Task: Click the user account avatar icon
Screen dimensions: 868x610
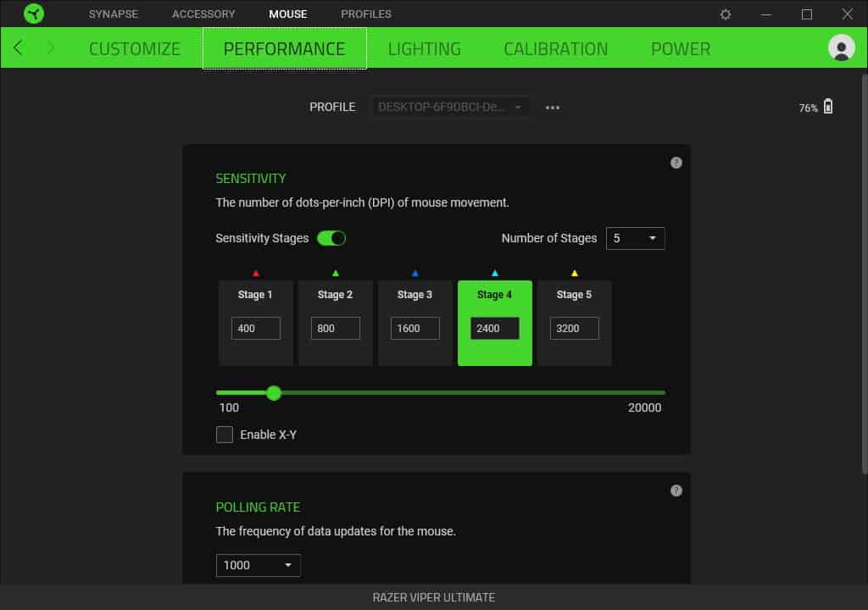Action: (841, 47)
